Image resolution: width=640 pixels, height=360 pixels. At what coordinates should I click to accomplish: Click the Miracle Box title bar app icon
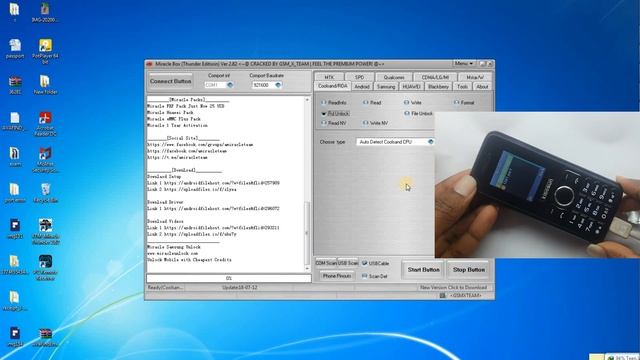[x=149, y=64]
